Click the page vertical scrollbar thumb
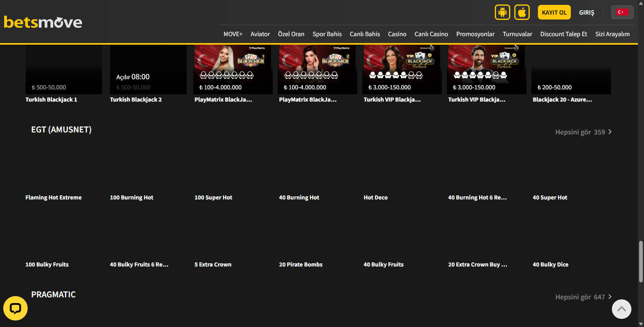The width and height of the screenshot is (644, 327). (x=641, y=261)
